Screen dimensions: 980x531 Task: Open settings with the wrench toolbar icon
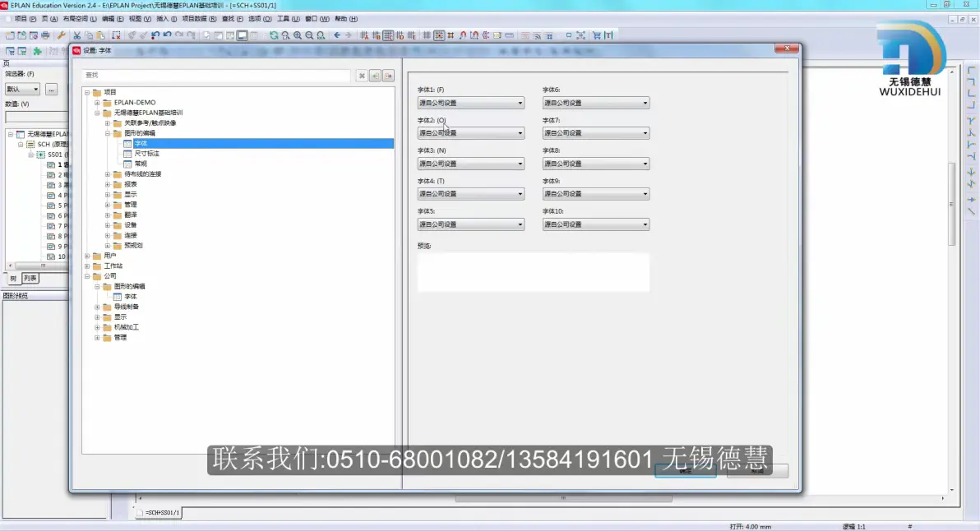coord(61,35)
